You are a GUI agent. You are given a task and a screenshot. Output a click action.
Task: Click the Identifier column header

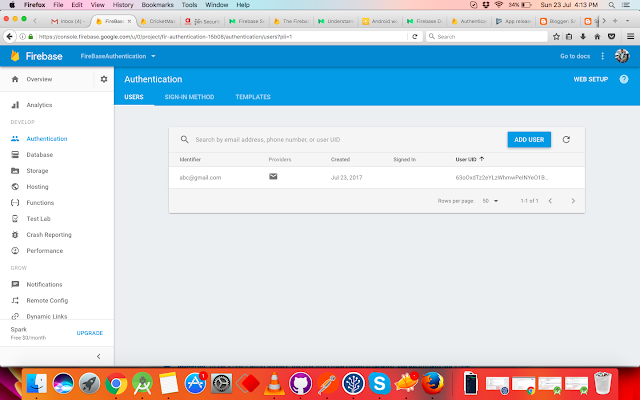coord(190,160)
